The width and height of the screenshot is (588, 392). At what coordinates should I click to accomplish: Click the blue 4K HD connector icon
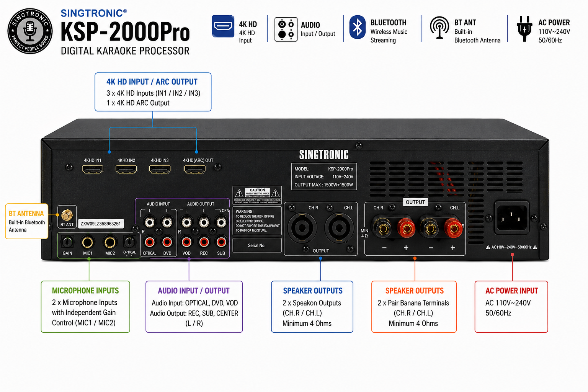[223, 26]
